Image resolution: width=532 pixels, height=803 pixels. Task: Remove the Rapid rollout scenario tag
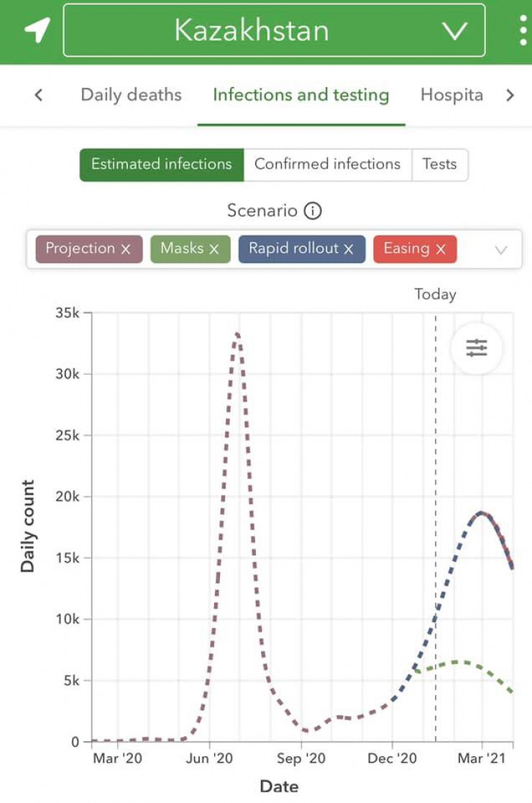click(x=349, y=249)
